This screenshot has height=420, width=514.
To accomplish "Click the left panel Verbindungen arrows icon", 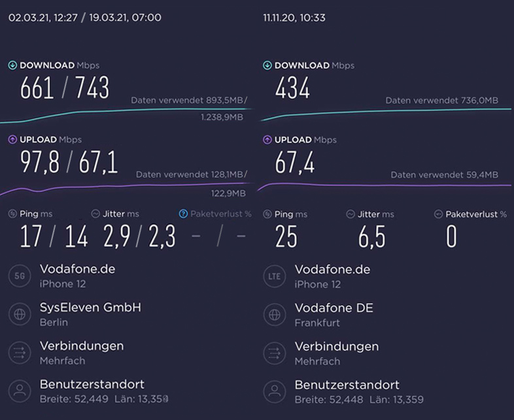I will (20, 353).
